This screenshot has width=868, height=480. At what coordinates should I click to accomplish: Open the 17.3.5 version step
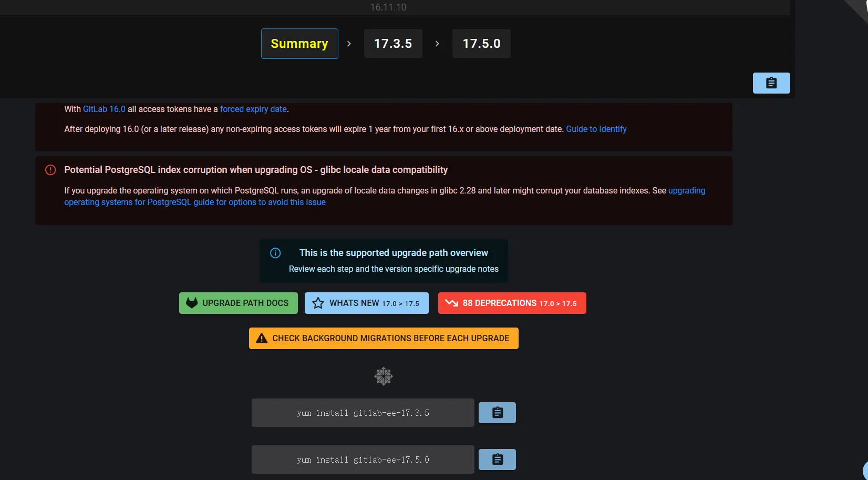point(393,44)
